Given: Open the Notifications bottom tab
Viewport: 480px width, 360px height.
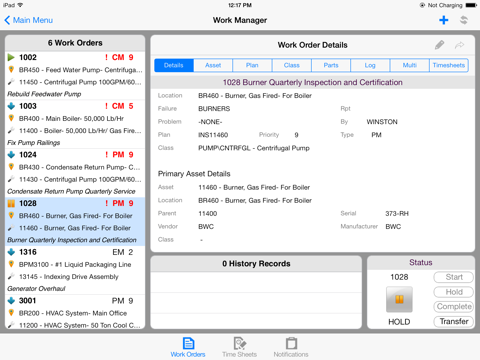Looking at the screenshot, I should [291, 347].
